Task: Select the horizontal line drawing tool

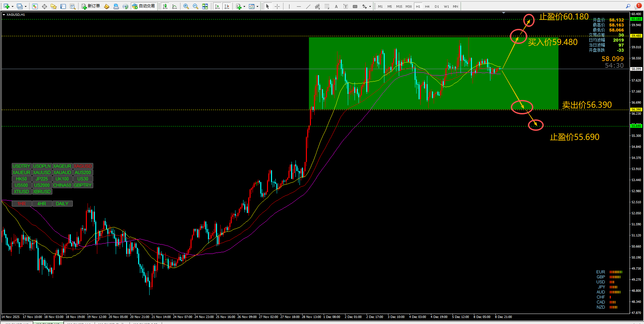Action: coord(299,6)
